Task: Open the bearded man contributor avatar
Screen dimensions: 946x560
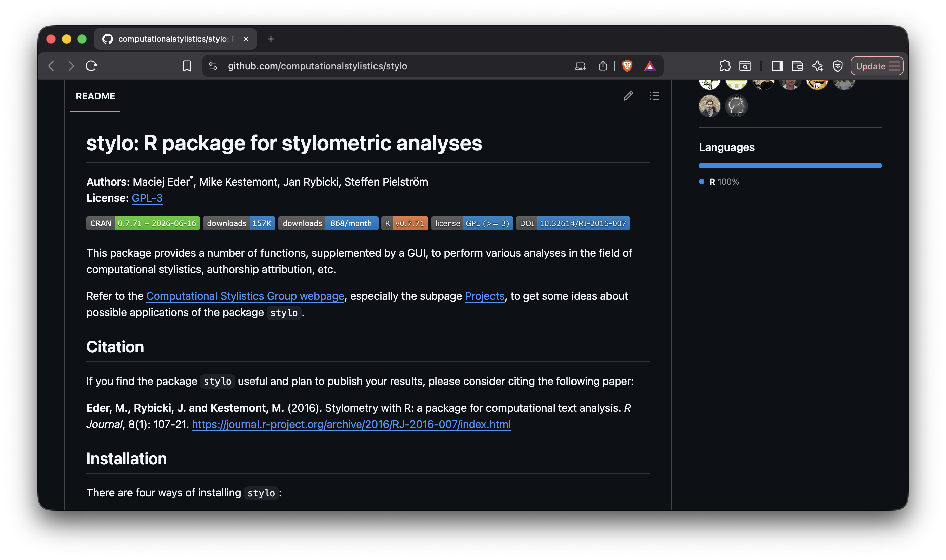Action: point(709,106)
